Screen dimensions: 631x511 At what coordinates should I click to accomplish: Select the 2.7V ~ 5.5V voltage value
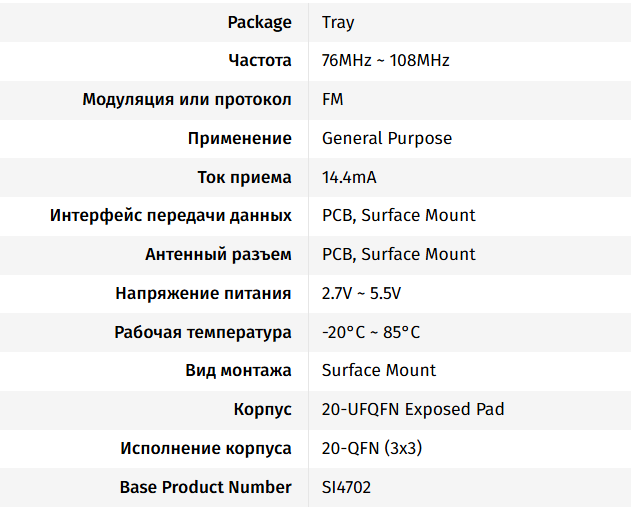click(x=361, y=293)
